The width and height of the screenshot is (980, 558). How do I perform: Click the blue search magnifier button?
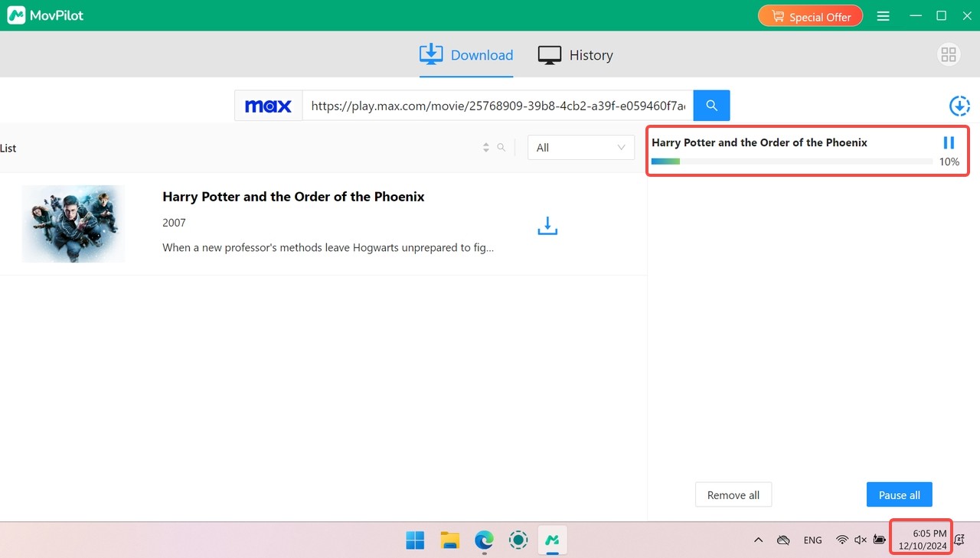(711, 106)
